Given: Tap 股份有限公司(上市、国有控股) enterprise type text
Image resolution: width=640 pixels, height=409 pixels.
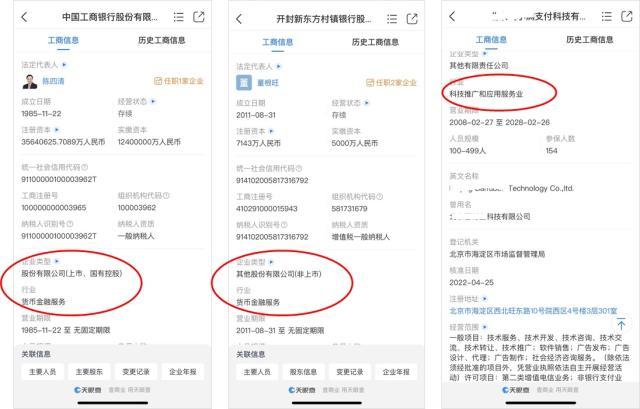Looking at the screenshot, I should (x=72, y=273).
